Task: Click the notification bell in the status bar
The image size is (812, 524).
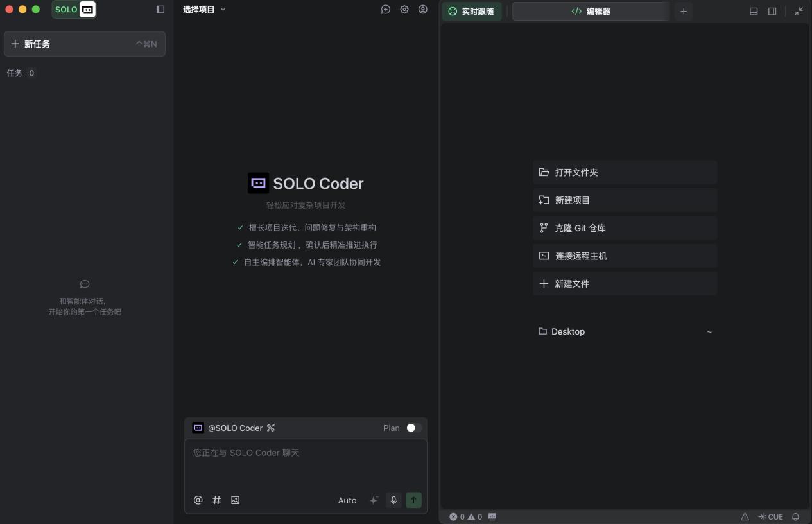Action: pos(796,516)
